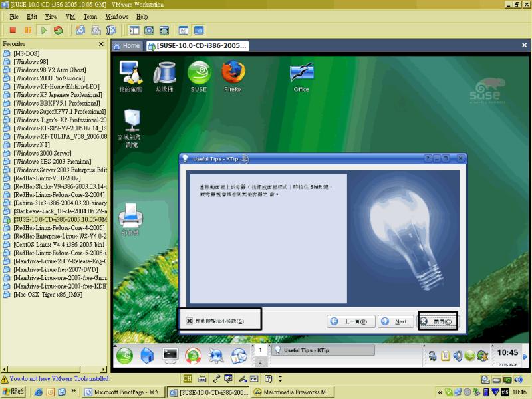532x399 pixels.
Task: Select [Mandriva-Linux-free-2007-DVD] in Favorites
Action: tap(56, 269)
